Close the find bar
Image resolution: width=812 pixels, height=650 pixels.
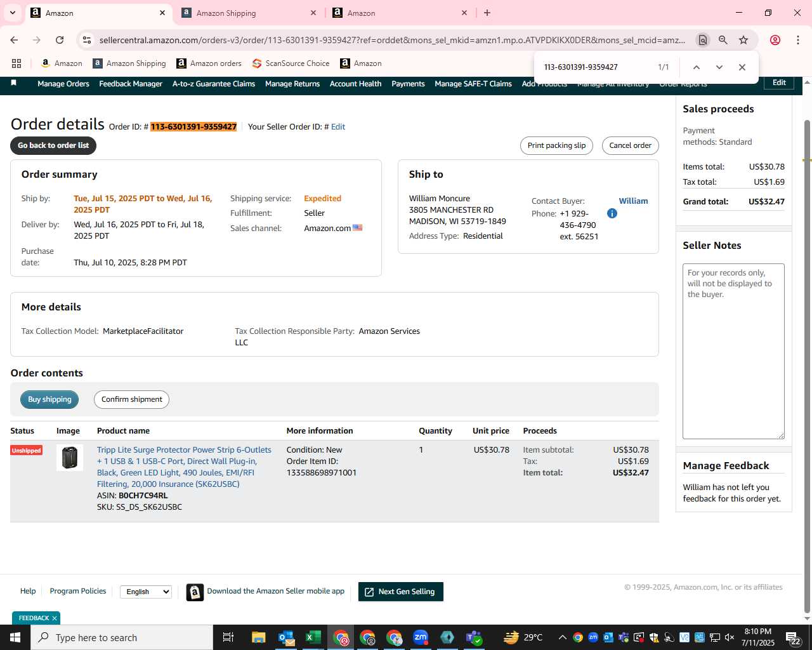pyautogui.click(x=742, y=67)
